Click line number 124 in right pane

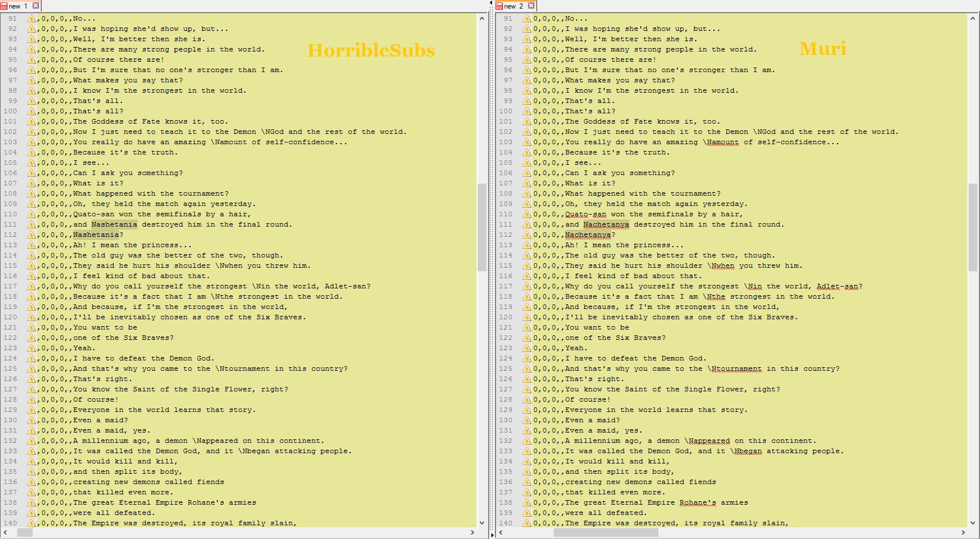click(506, 359)
